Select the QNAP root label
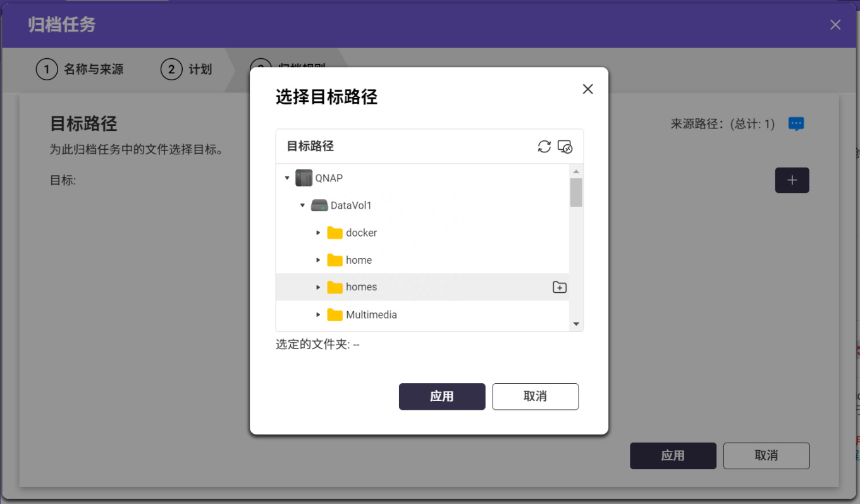This screenshot has height=504, width=860. 329,178
